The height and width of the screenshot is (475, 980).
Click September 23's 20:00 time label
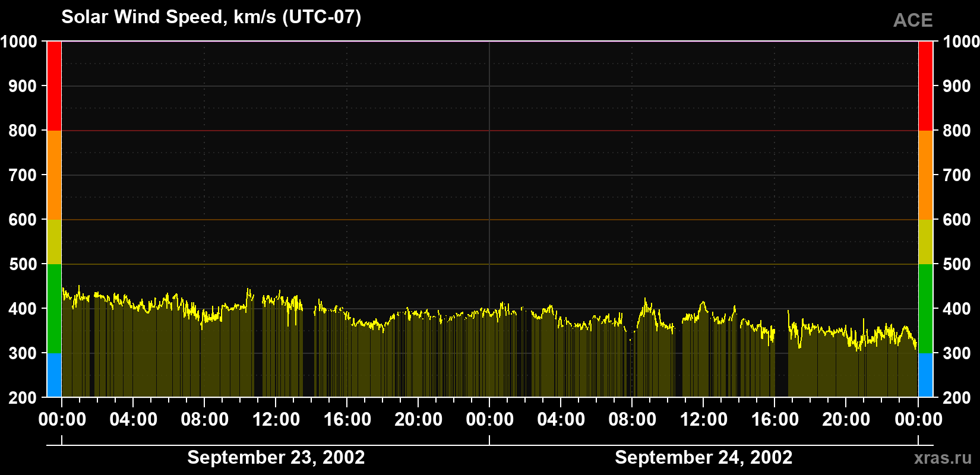pyautogui.click(x=419, y=420)
